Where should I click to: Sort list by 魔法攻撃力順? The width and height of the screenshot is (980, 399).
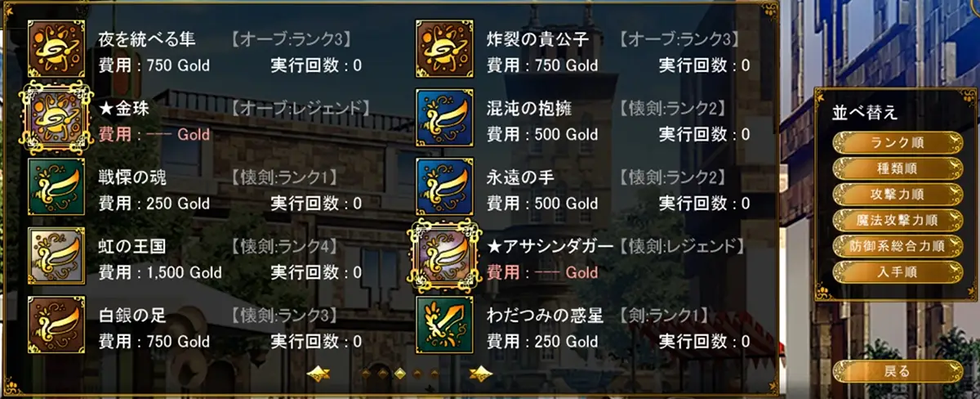click(898, 219)
